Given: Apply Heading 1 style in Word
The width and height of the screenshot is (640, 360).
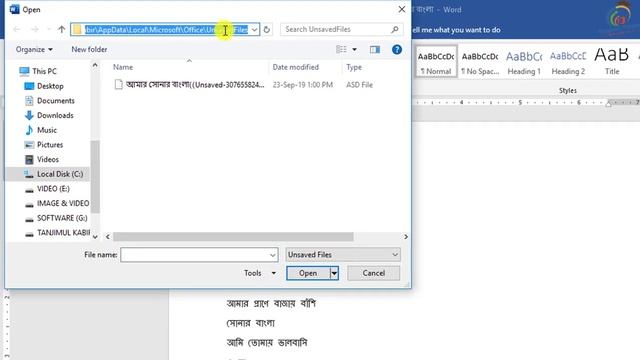Looking at the screenshot, I should click(524, 62).
